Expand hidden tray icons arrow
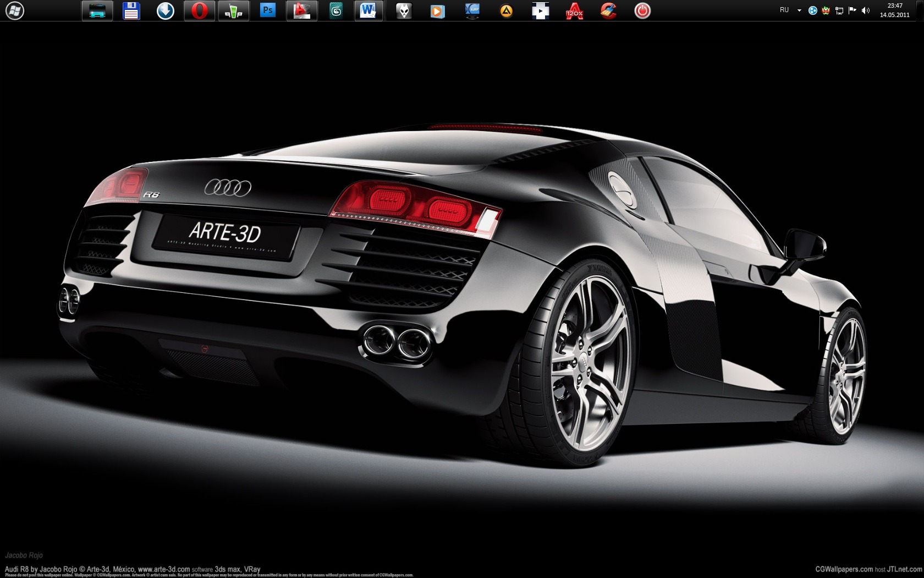The width and height of the screenshot is (924, 578). [799, 10]
